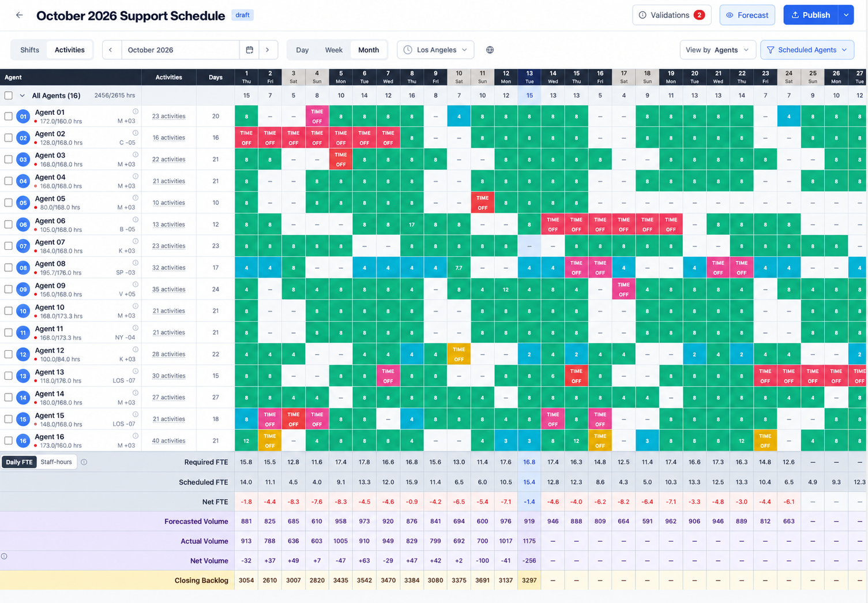This screenshot has height=603, width=868.
Task: Click the info icon left of Net Volume row
Action: click(x=4, y=556)
